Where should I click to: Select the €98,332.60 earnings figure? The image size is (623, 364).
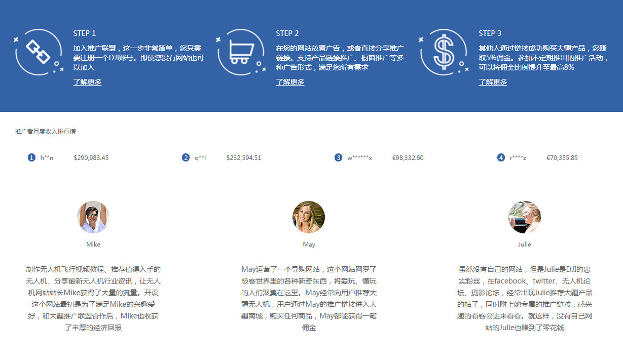[x=409, y=157]
